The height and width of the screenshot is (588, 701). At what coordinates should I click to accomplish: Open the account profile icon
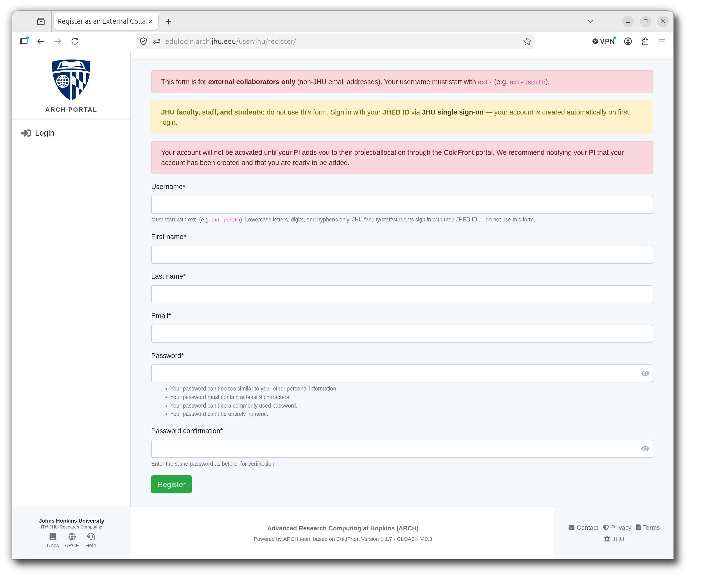point(628,41)
